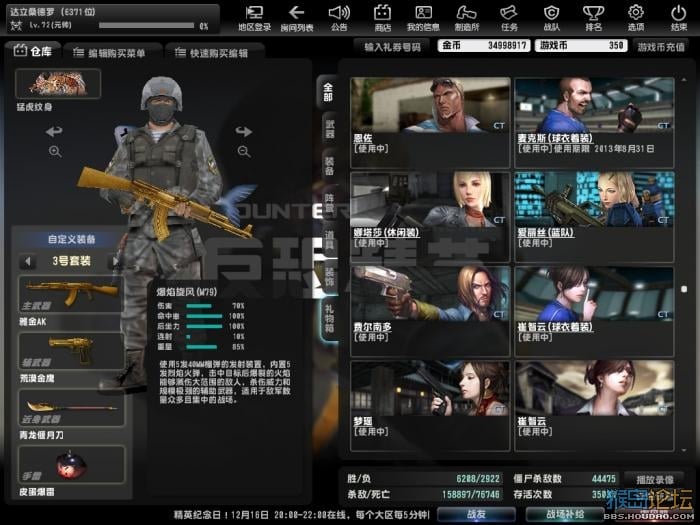The height and width of the screenshot is (525, 700).
Task: Zoom out on character with magnifier minus
Action: pyautogui.click(x=244, y=152)
